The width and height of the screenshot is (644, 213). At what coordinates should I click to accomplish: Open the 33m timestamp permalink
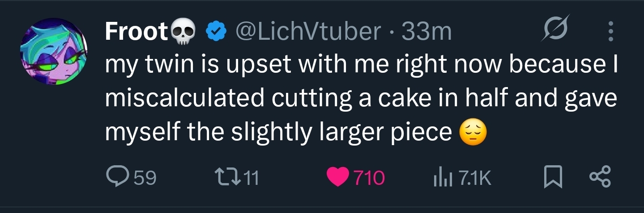tap(426, 32)
